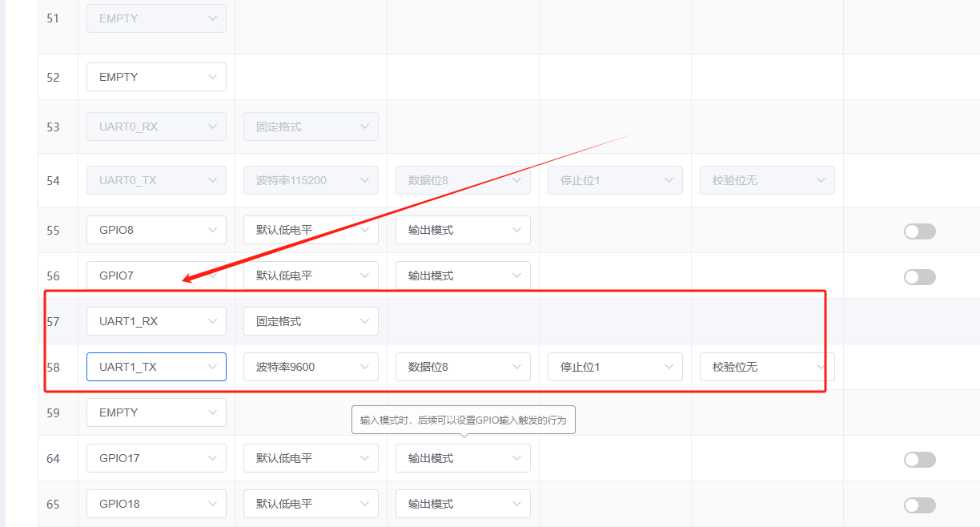This screenshot has height=527, width=980.
Task: Select the UART1_TX input field
Action: click(155, 366)
